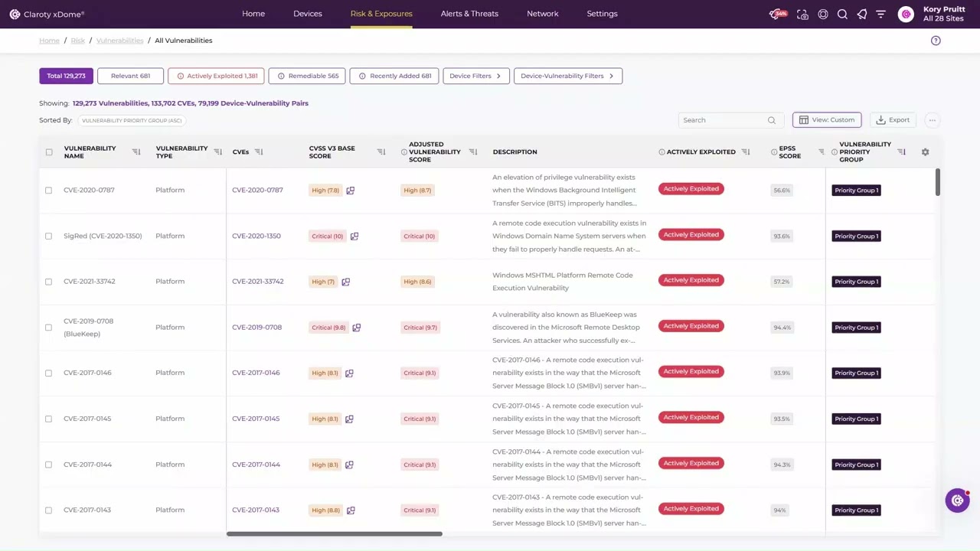
Task: Click the horizontal scrollbar thumb under the table
Action: point(334,533)
